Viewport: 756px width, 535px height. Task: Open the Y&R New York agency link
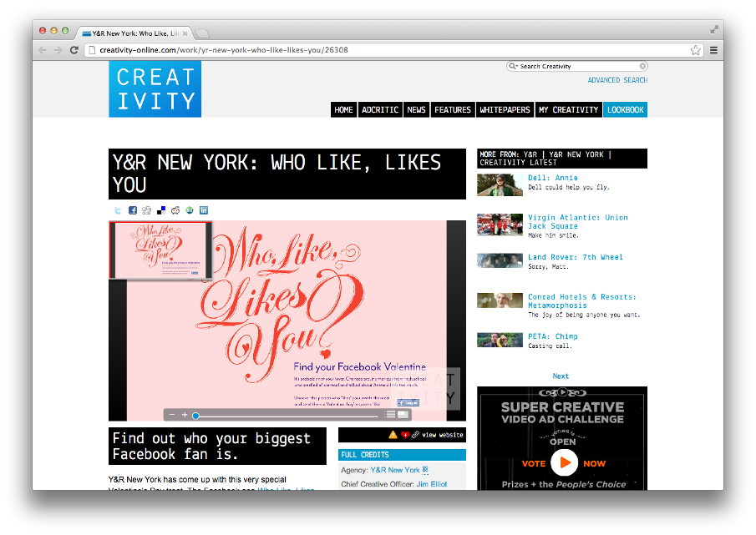tap(395, 470)
